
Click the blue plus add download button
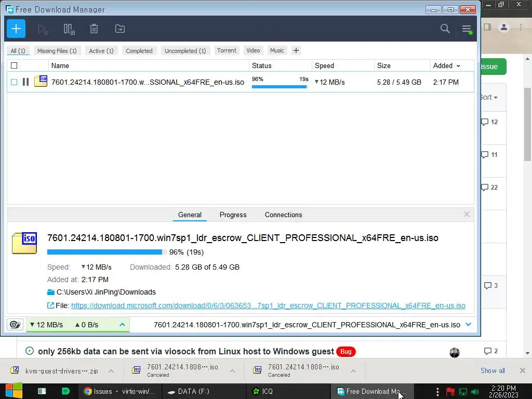pos(16,29)
